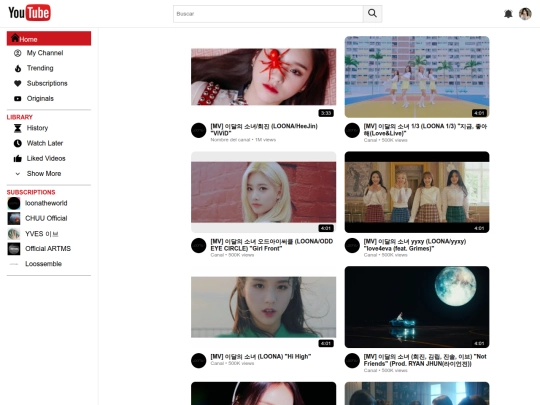540x405 pixels.
Task: Open the notifications bell
Action: point(508,14)
